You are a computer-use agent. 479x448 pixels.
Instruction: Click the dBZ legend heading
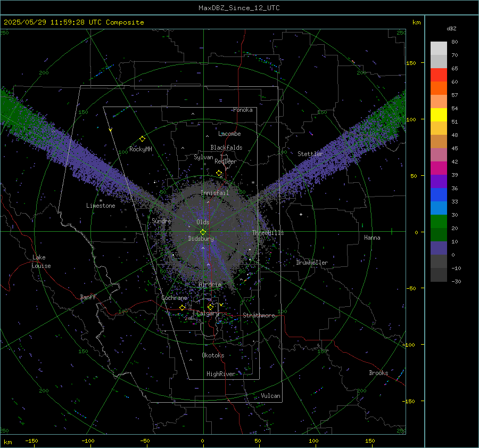pos(451,28)
